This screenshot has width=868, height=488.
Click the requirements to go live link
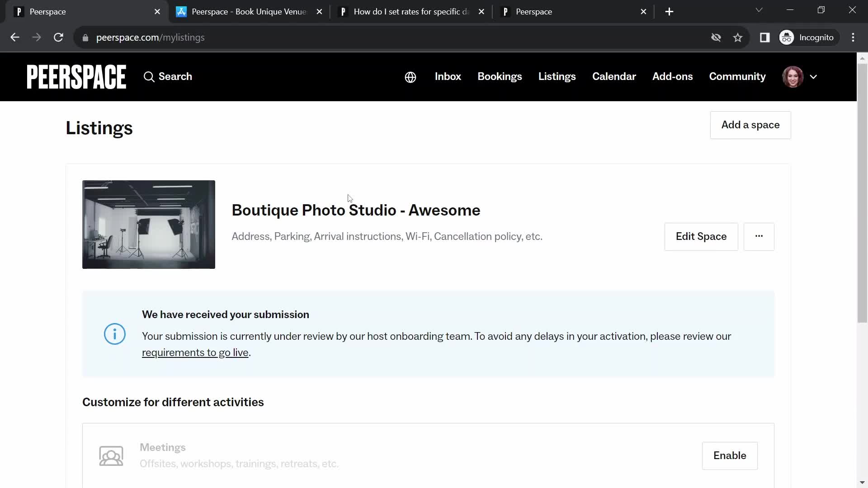195,352
